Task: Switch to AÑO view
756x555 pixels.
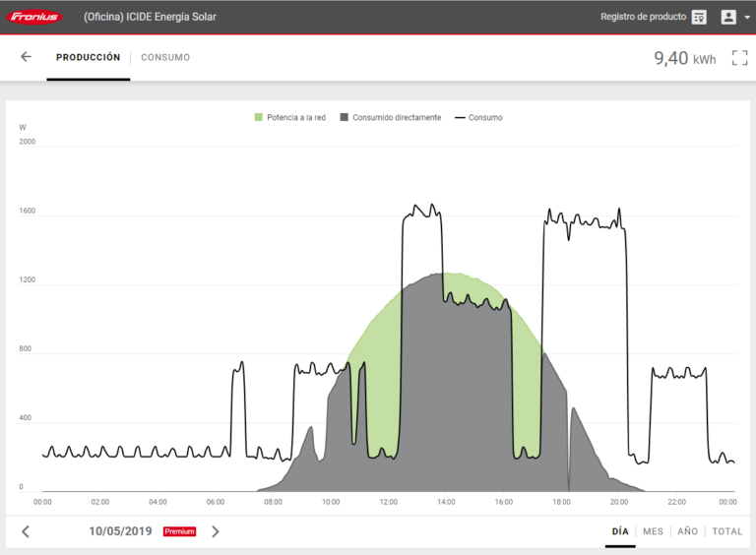Action: [x=687, y=531]
